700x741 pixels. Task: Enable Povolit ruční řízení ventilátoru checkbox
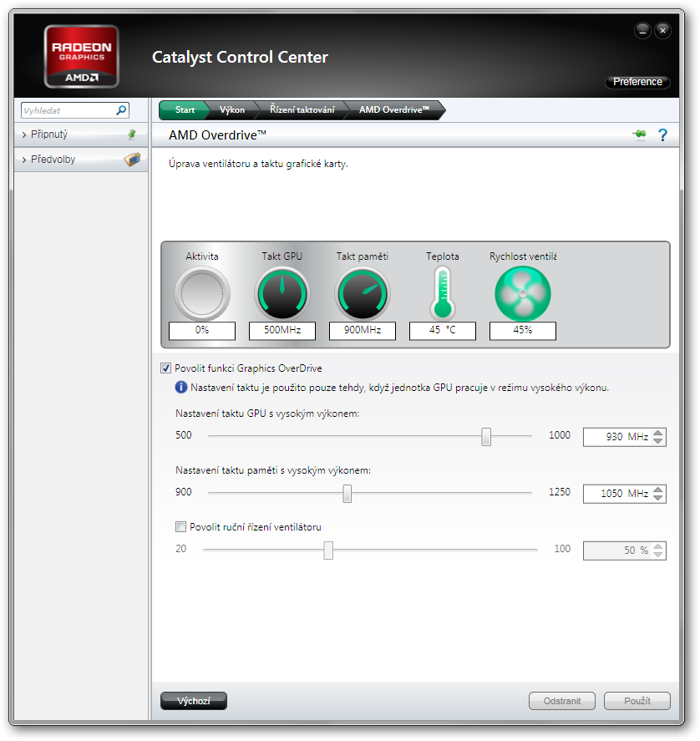coord(180,526)
